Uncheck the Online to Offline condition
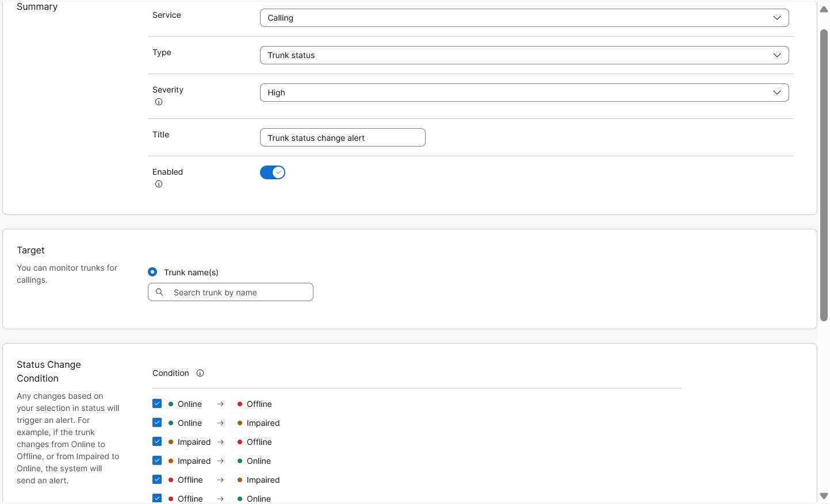This screenshot has width=830, height=504. click(x=157, y=404)
